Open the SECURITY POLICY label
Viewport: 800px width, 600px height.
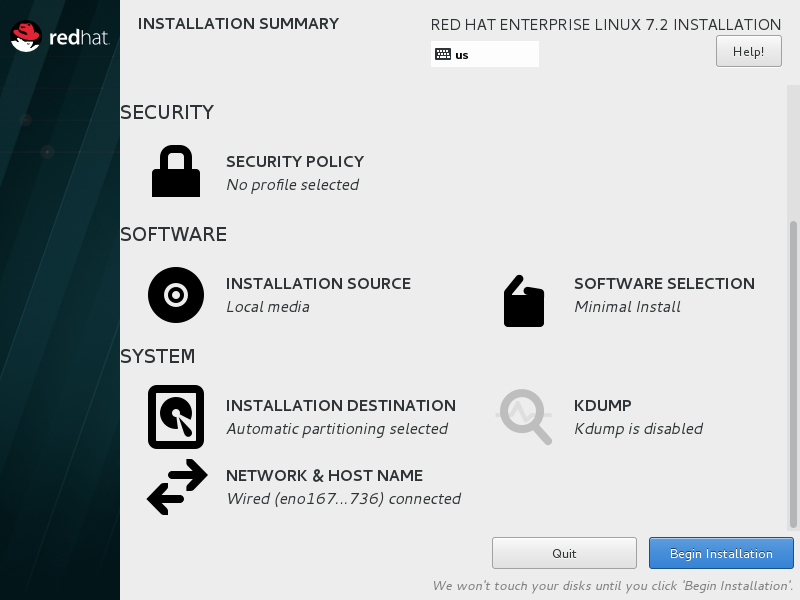[295, 162]
